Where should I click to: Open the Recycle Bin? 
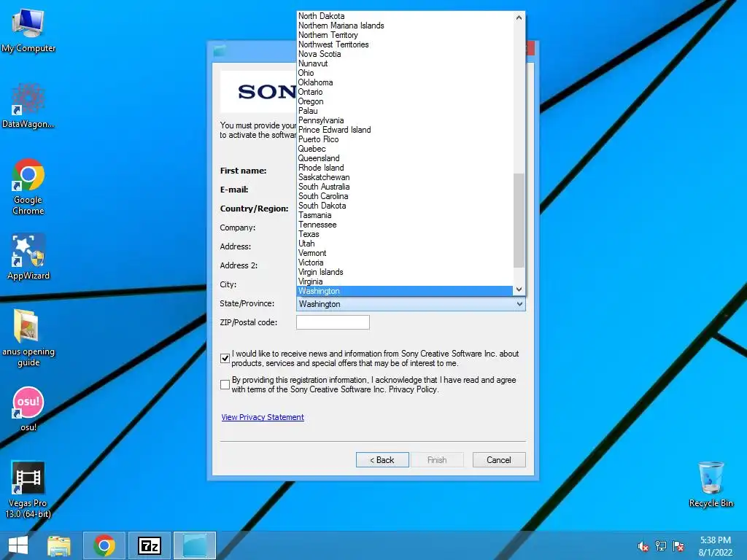711,484
